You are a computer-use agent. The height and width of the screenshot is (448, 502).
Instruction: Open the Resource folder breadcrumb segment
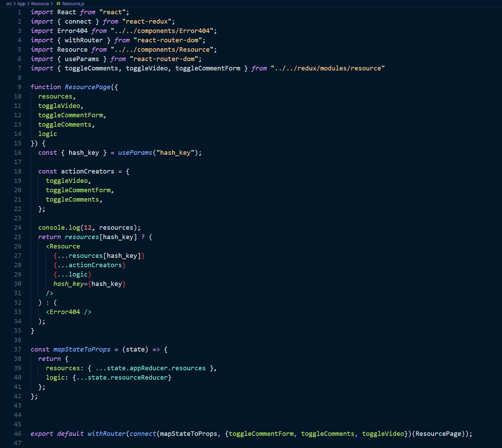click(x=40, y=4)
